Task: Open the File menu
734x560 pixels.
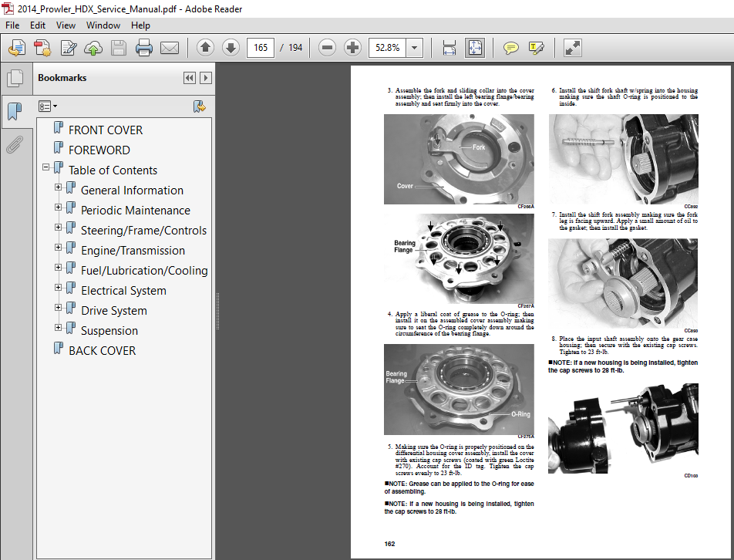Action: point(12,25)
